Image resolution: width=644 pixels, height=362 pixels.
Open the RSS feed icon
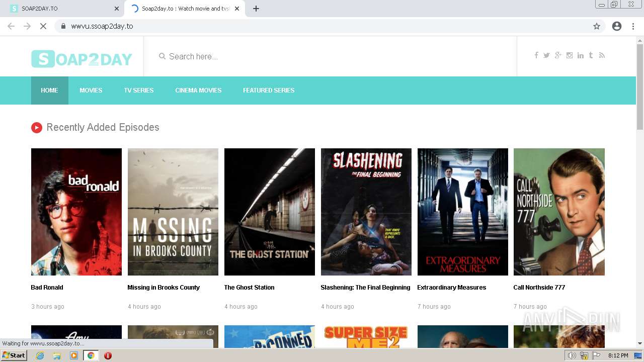coord(602,55)
